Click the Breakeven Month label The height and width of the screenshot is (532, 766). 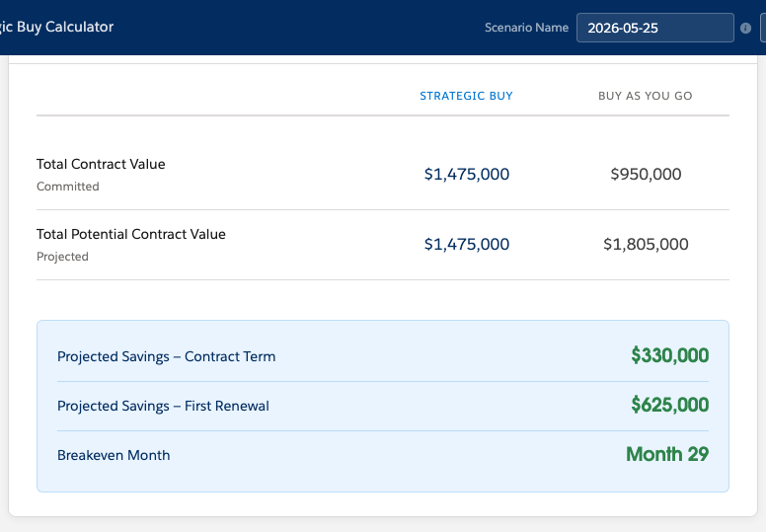point(114,455)
